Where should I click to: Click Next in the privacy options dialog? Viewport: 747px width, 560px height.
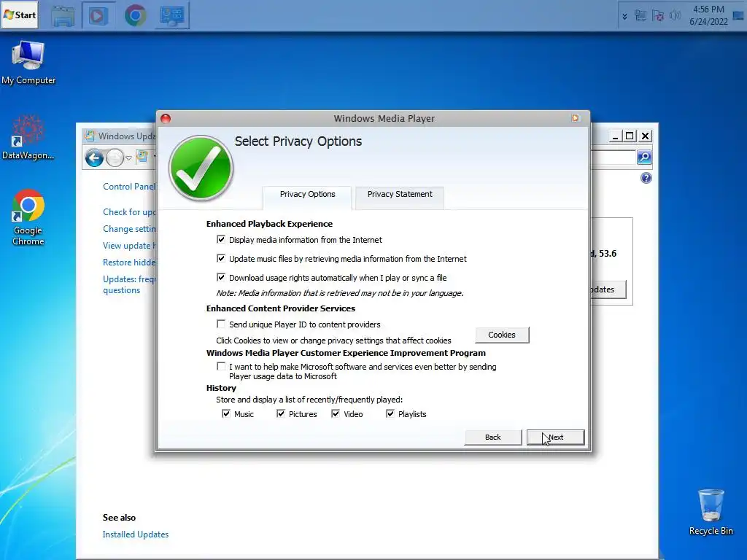(555, 437)
